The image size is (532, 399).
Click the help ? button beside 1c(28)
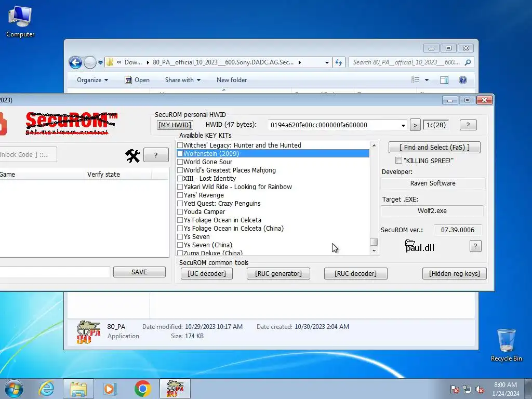[x=468, y=125]
